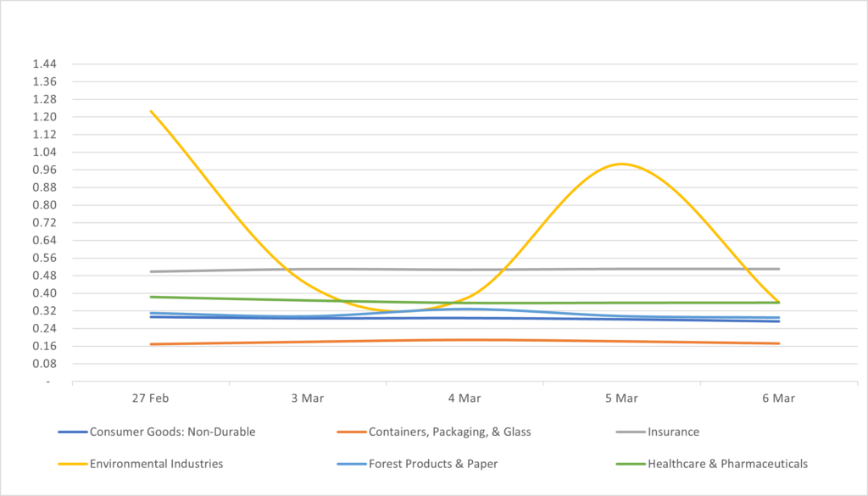This screenshot has width=868, height=496.
Task: Click orange legend swatch for Containers, Packaging
Action: pos(351,432)
